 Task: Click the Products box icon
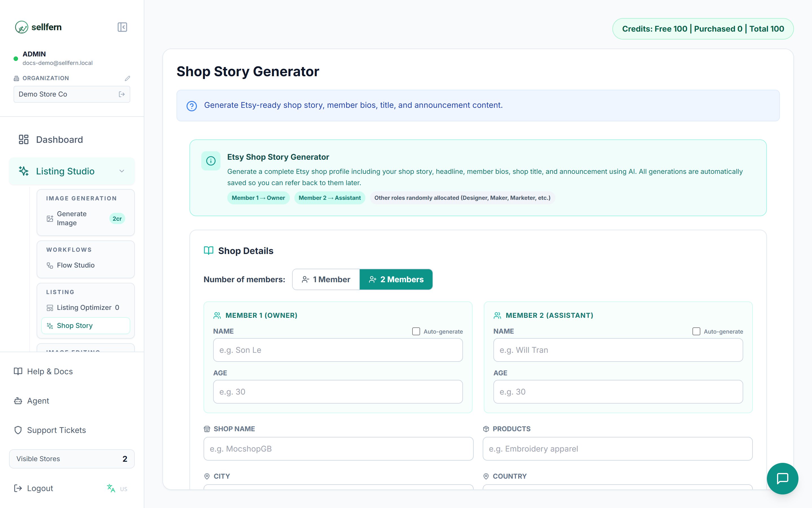[486, 429]
